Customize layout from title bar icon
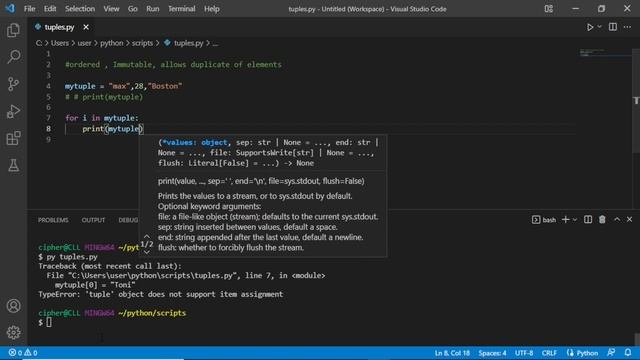This screenshot has height=360, width=640. click(x=549, y=9)
